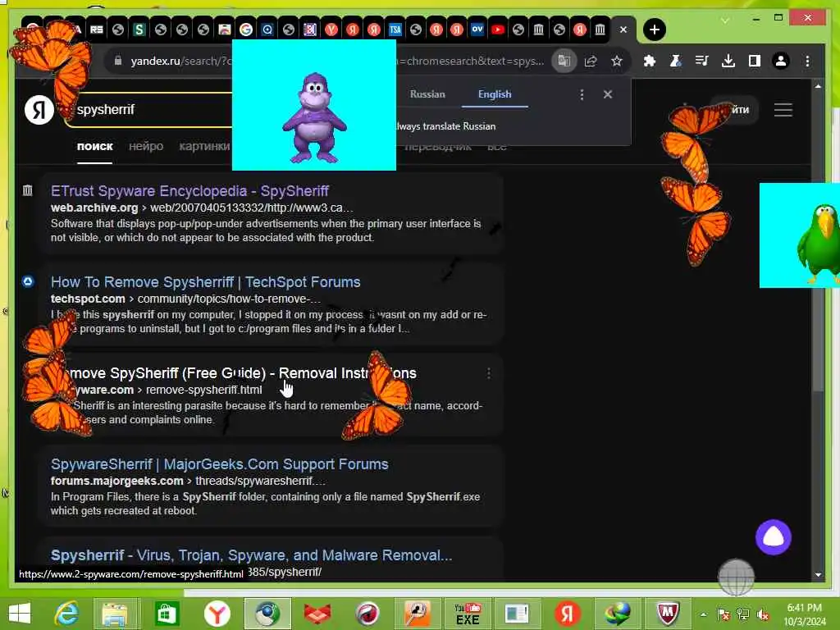Open Windows Store from taskbar

tap(166, 614)
